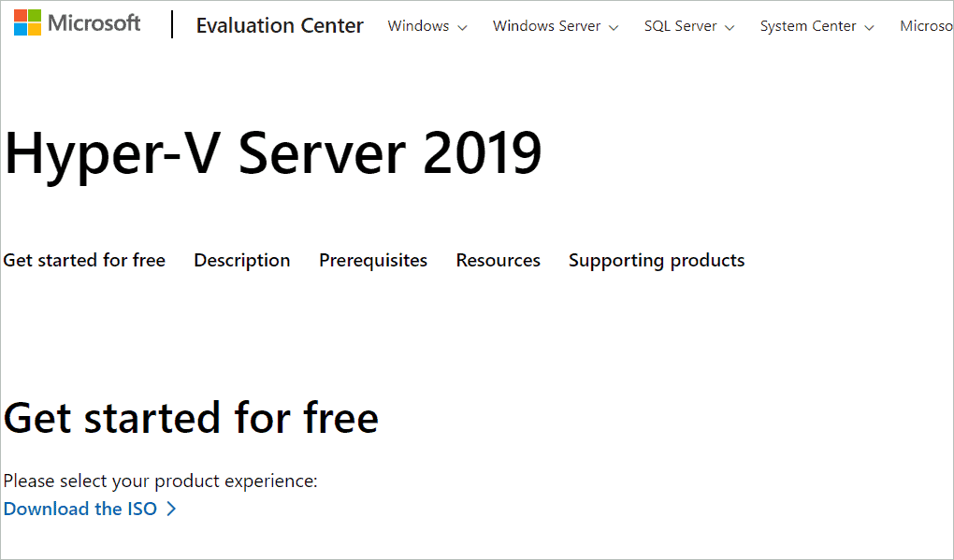Screen dimensions: 954x560
Task: Switch to the Description tab
Action: click(242, 260)
